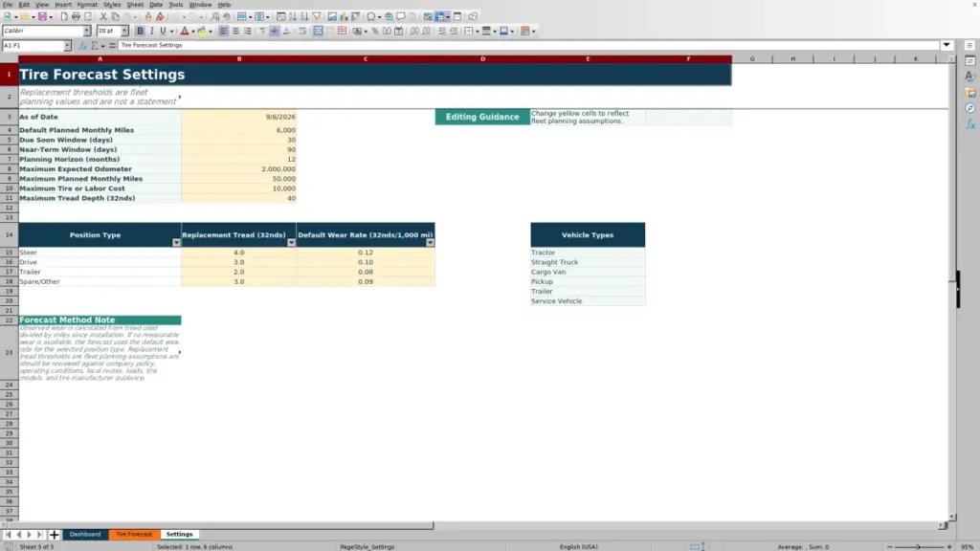Click the Print icon in toolbar

click(x=76, y=16)
